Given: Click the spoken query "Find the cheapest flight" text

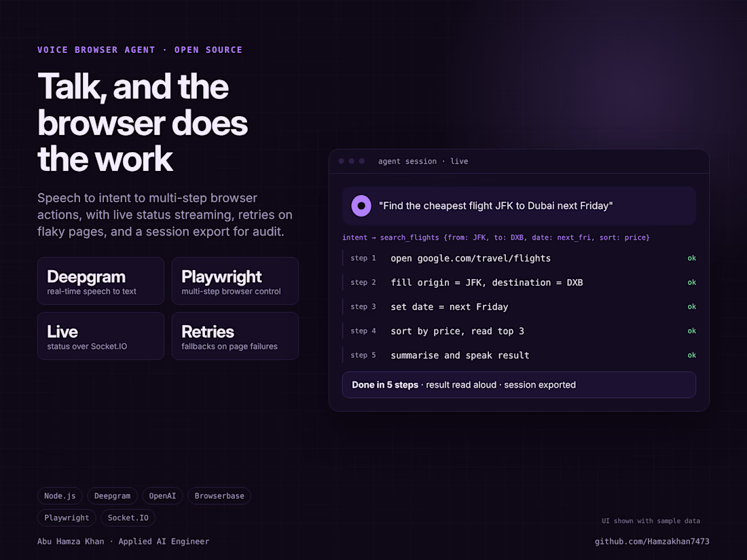Looking at the screenshot, I should tap(496, 206).
